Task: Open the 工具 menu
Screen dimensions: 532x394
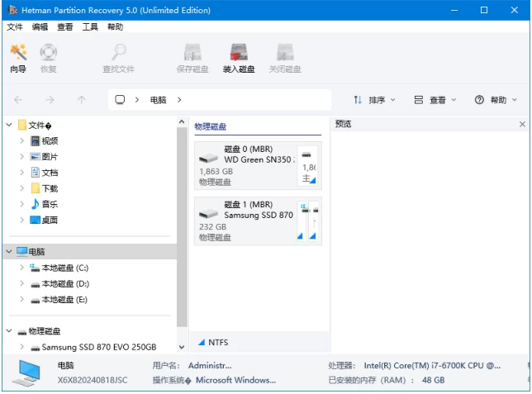Action: [90, 27]
